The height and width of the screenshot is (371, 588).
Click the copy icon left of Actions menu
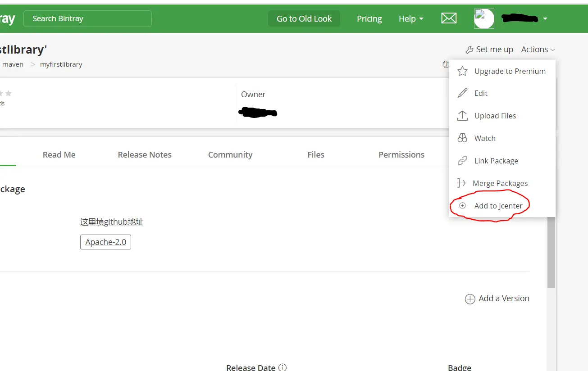445,64
